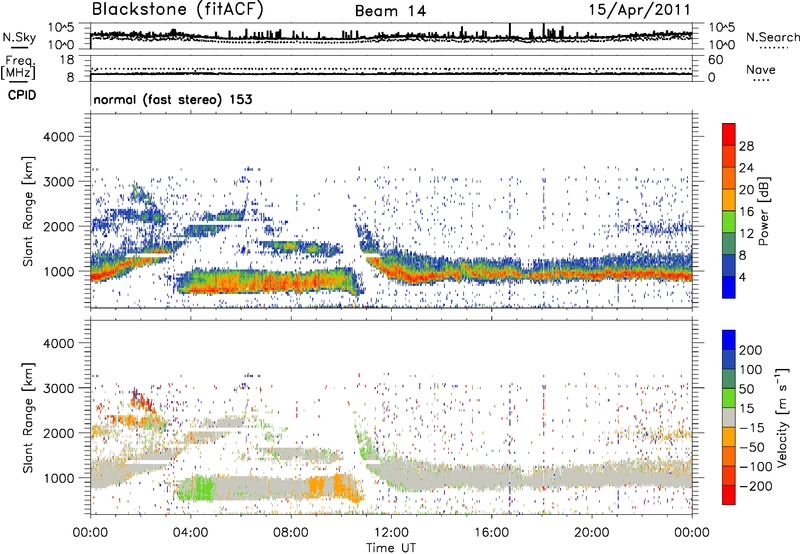Click the 'N.Sky' legend label
Viewport: 800px width, 554px height.
click(19, 37)
